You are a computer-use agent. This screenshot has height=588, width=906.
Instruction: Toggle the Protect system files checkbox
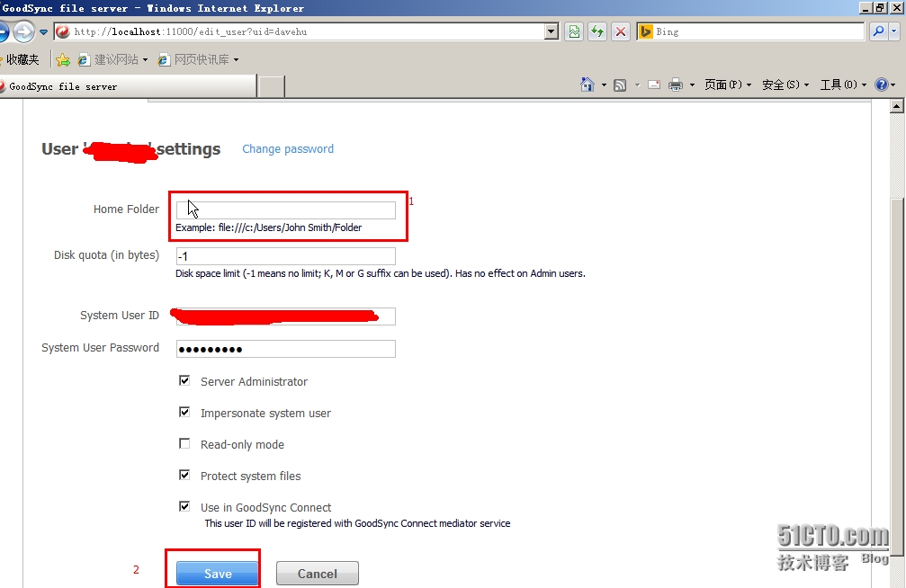pos(184,476)
